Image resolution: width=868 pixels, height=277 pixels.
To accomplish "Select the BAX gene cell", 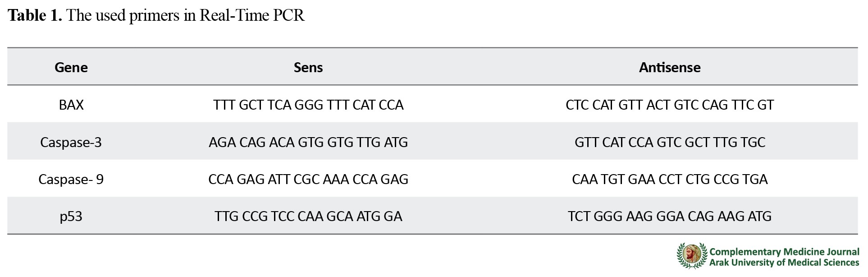I will click(71, 105).
